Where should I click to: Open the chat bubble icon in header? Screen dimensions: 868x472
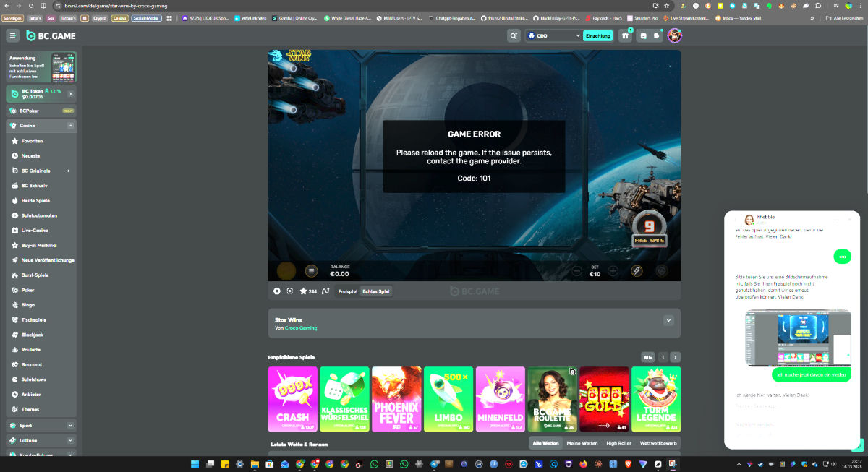point(643,35)
